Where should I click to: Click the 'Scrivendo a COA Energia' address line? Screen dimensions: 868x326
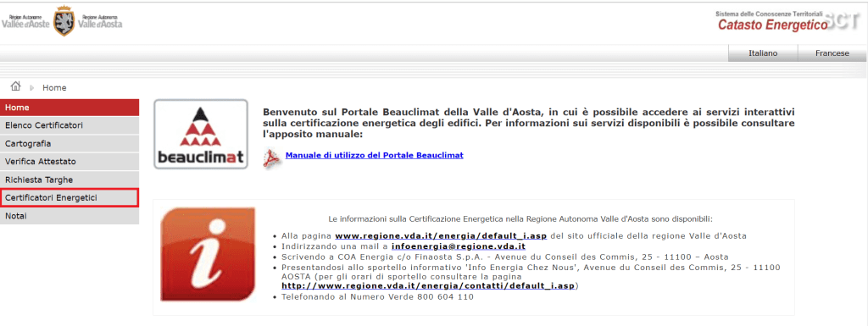pyautogui.click(x=505, y=257)
